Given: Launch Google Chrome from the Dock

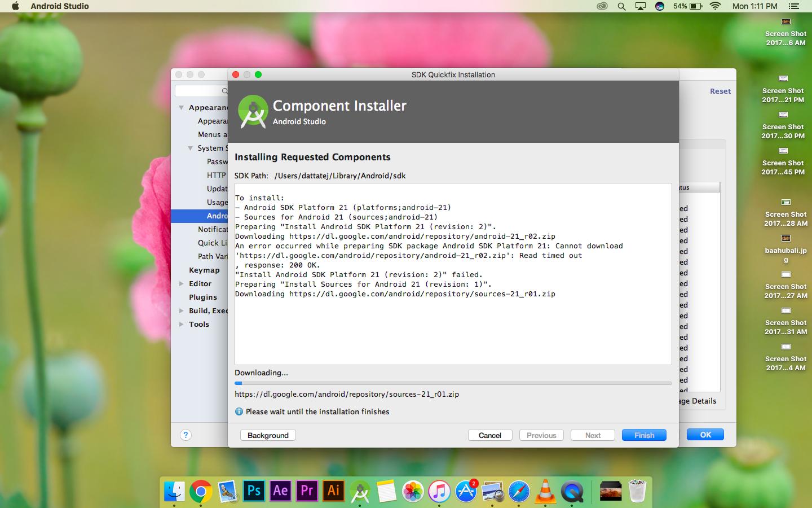Looking at the screenshot, I should (x=201, y=491).
